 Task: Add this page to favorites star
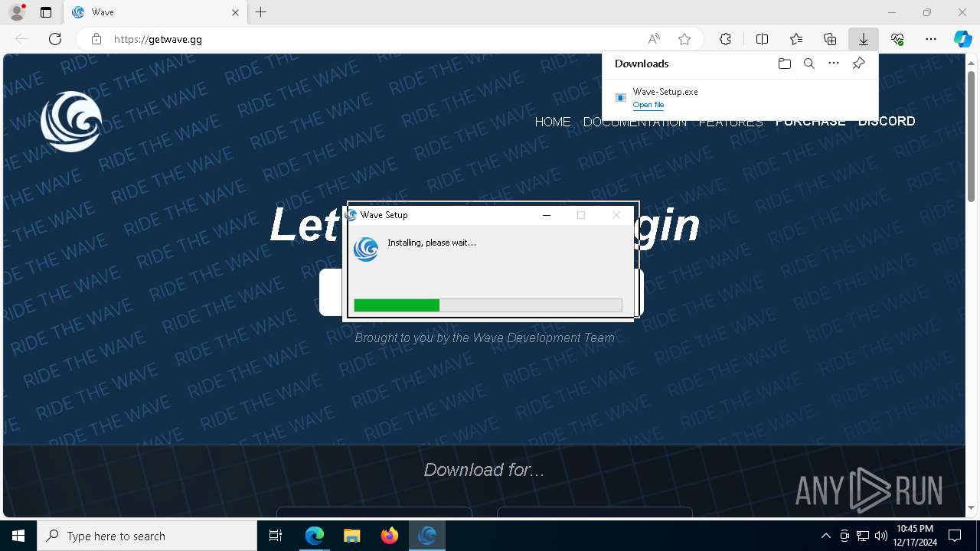684,39
